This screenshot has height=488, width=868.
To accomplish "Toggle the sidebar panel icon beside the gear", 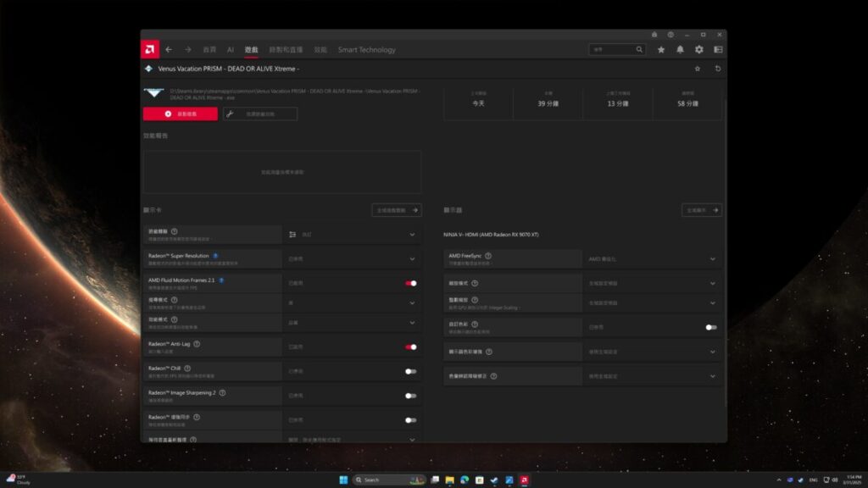I will coord(718,50).
